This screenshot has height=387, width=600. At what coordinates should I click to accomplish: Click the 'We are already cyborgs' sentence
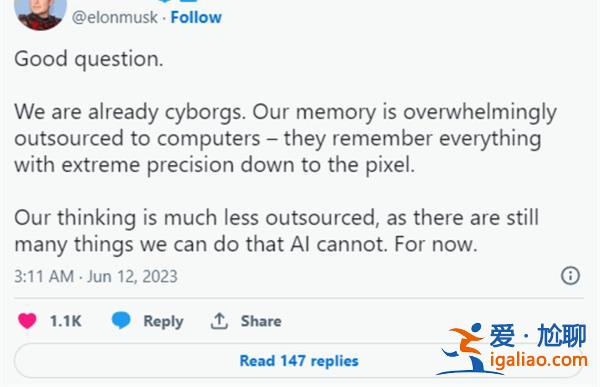click(x=130, y=112)
